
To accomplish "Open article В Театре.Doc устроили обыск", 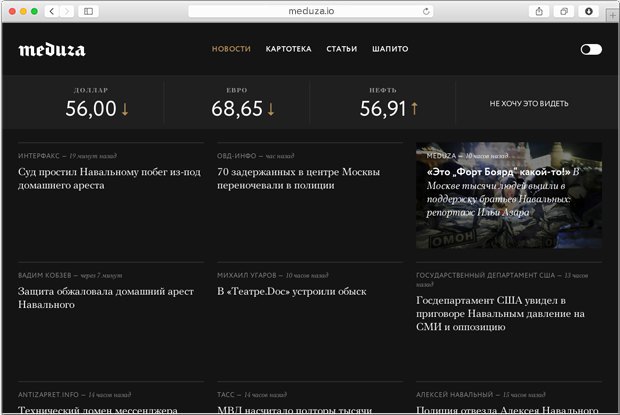I will [292, 291].
